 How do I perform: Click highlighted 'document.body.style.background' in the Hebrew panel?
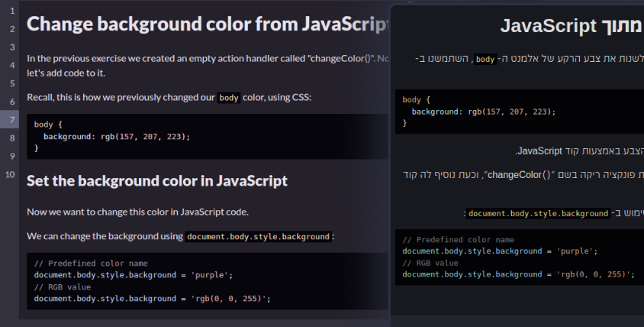click(538, 213)
